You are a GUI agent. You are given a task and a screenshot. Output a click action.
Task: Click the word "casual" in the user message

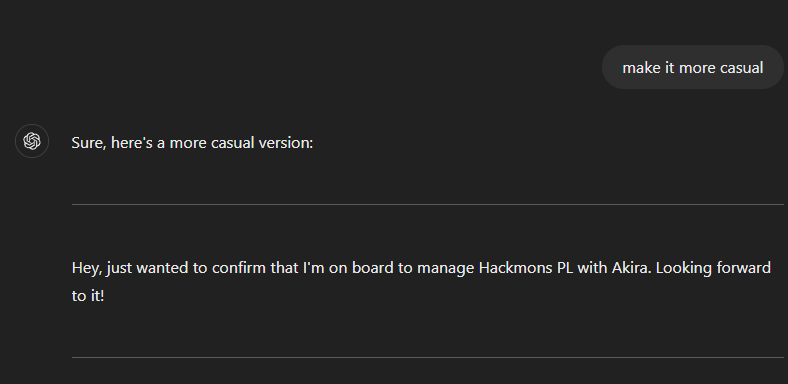click(x=742, y=68)
